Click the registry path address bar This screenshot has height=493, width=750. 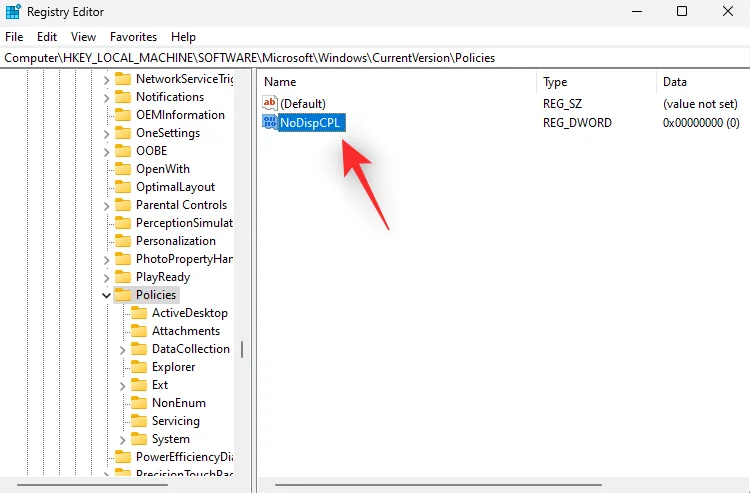click(375, 58)
